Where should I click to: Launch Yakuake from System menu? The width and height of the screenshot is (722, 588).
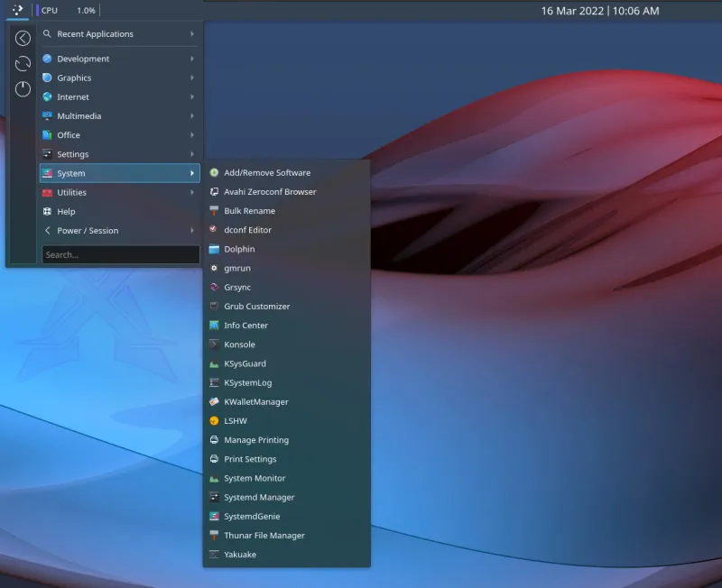coord(240,555)
